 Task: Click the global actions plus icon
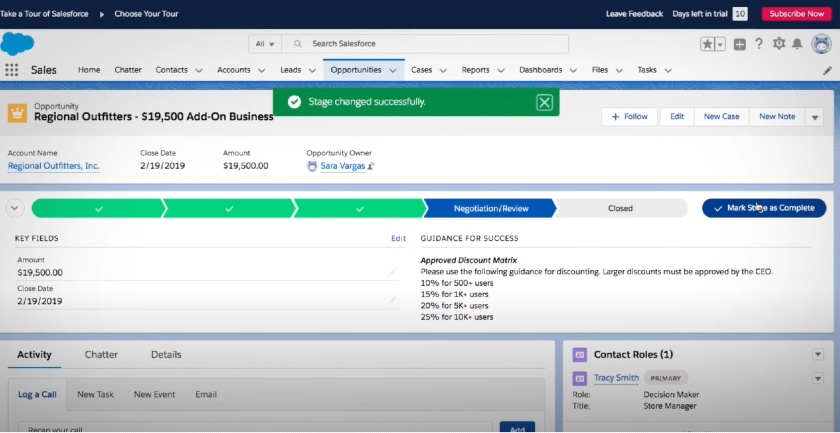[x=740, y=44]
